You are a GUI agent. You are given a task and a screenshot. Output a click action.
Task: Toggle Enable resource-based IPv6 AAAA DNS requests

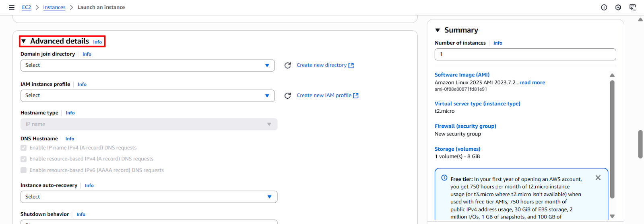tap(24, 170)
